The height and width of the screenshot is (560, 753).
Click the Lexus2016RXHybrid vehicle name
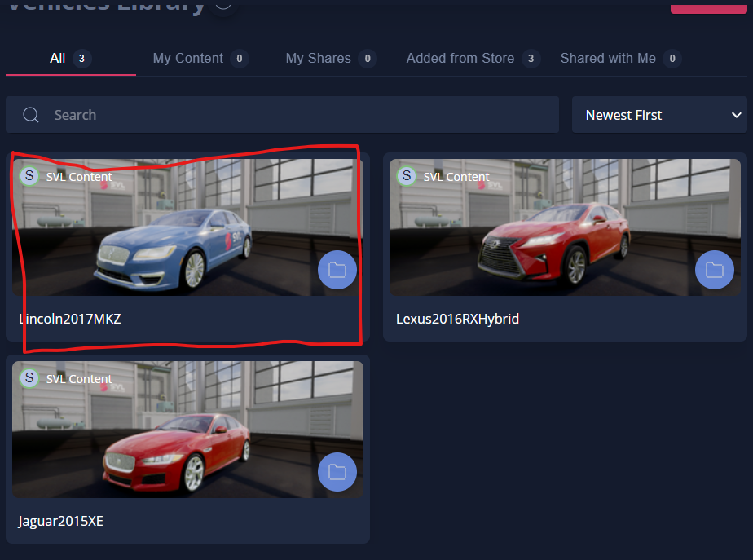[457, 319]
